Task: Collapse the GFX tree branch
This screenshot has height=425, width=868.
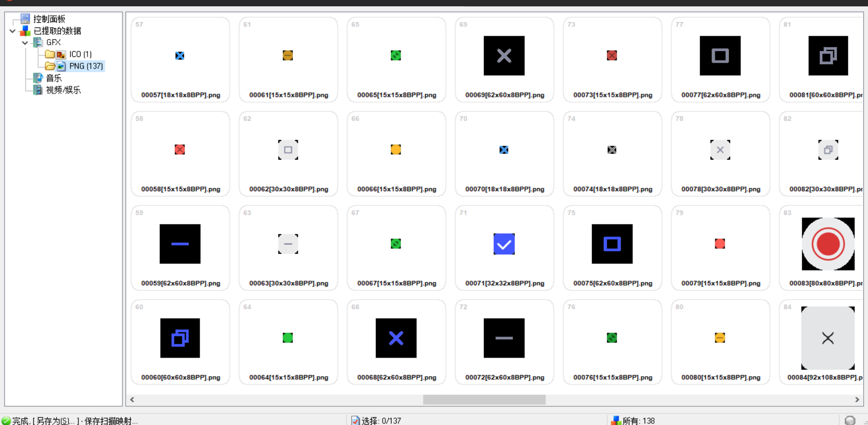Action: 25,43
